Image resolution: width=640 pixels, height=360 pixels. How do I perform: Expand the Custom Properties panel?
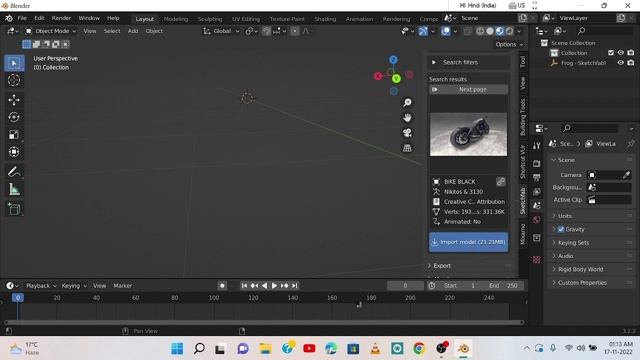[x=591, y=283]
